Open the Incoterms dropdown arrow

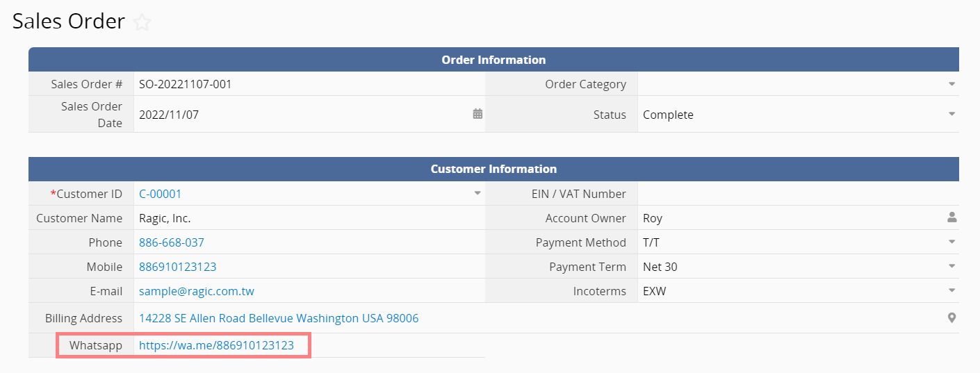coord(952,290)
